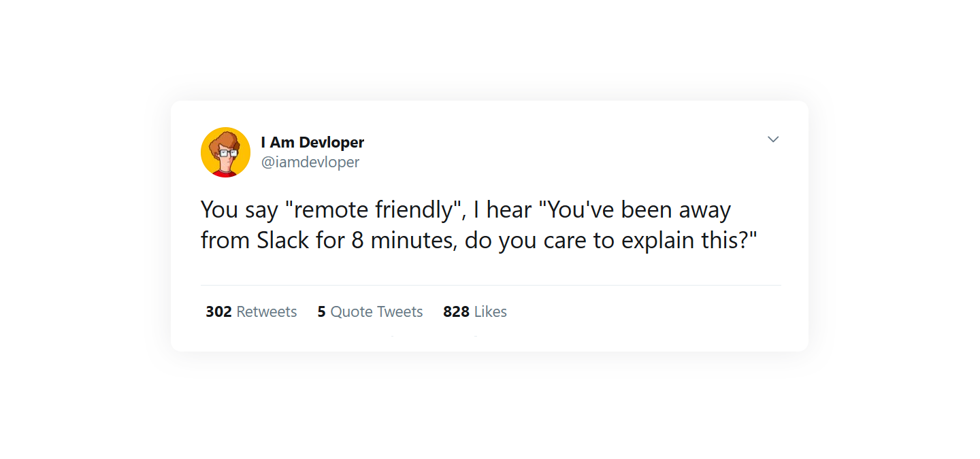View the 828 Likes list

475,311
